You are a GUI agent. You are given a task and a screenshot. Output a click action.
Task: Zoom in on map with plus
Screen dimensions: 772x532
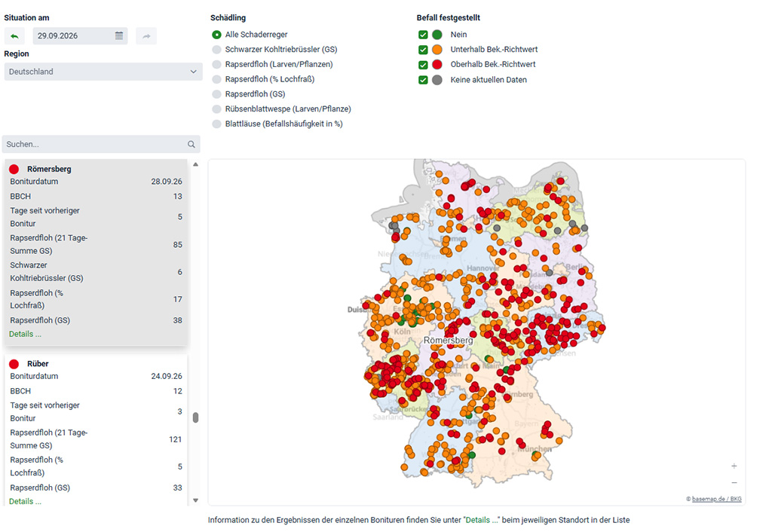[734, 466]
